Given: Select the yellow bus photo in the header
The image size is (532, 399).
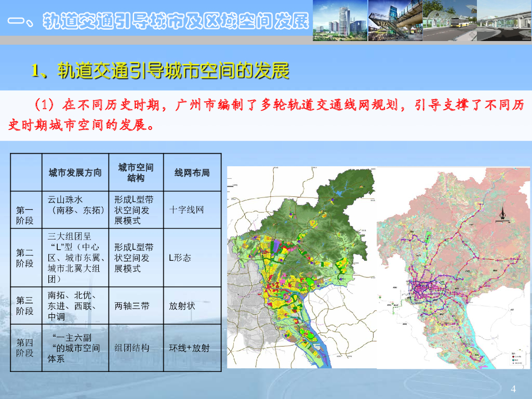Looking at the screenshot, I should [x=449, y=21].
